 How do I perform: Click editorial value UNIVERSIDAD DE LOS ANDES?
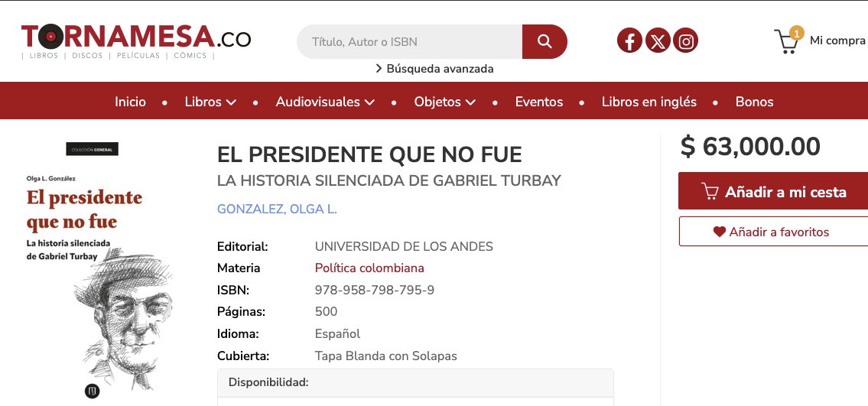[404, 247]
